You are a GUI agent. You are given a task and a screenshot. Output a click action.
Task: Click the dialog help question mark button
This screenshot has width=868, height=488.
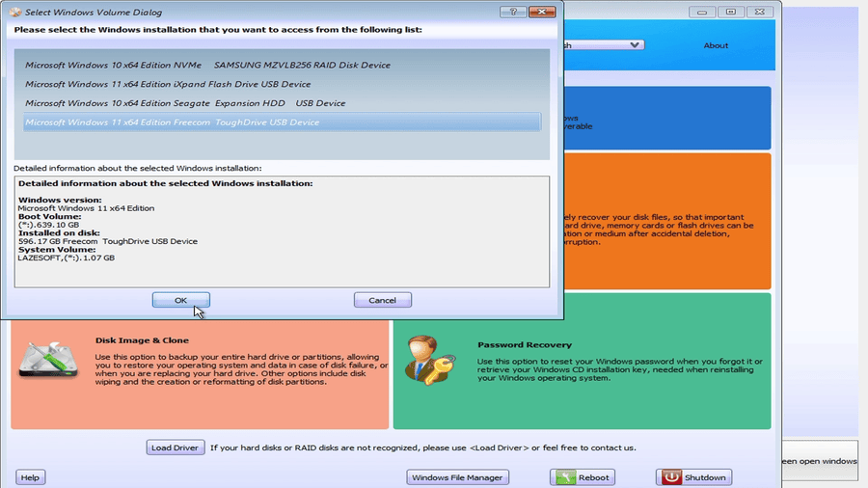pos(513,12)
